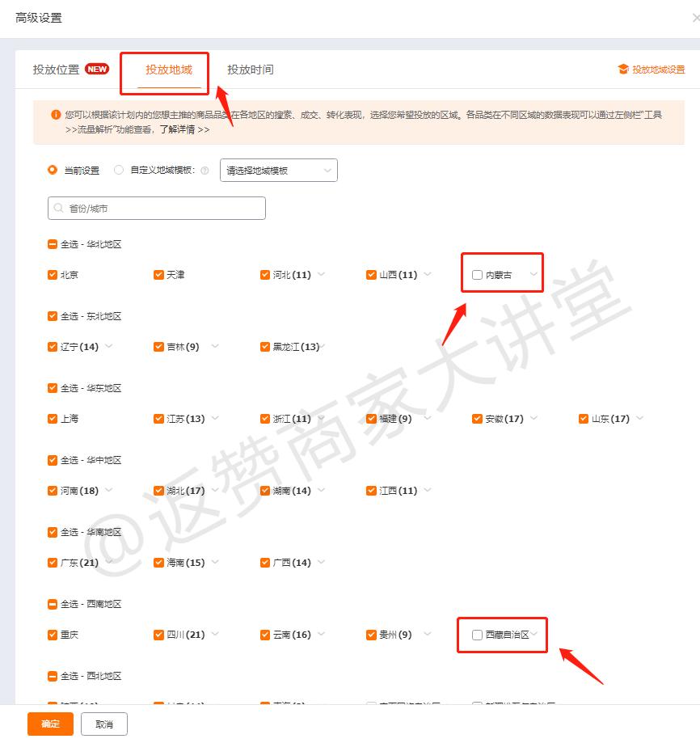The image size is (700, 743).
Task: Click the 取消 button
Action: (x=104, y=724)
